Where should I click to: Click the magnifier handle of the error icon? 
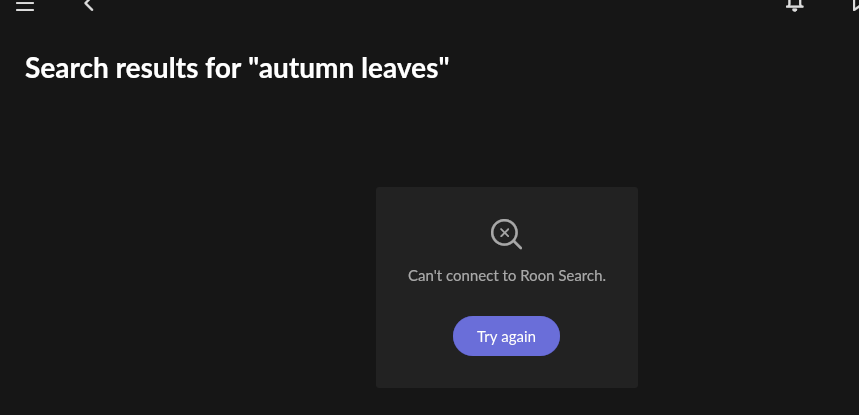[x=516, y=244]
